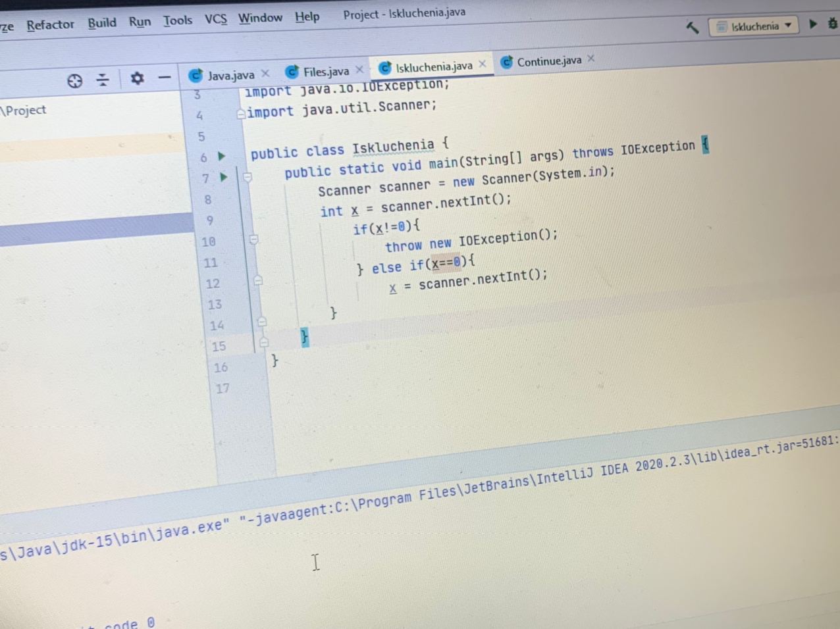
Task: Click the IOException in throws clause
Action: 658,147
